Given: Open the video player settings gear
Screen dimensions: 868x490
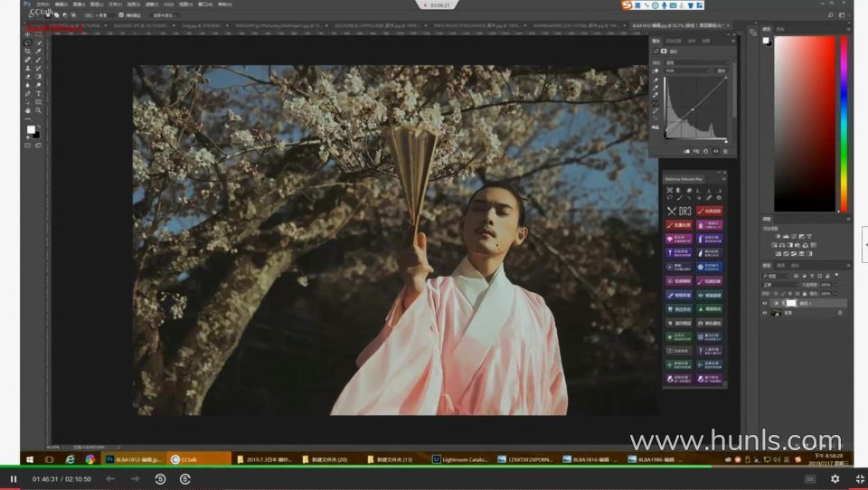Looking at the screenshot, I should [x=835, y=479].
